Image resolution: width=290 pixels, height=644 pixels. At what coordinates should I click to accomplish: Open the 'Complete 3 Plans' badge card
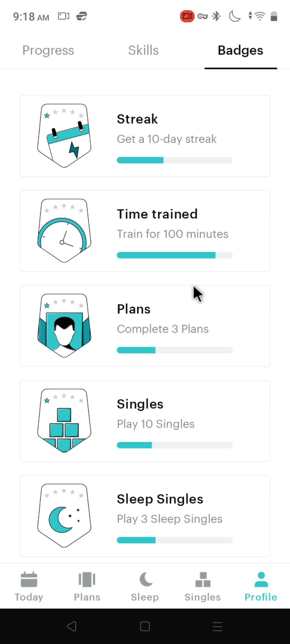click(145, 326)
